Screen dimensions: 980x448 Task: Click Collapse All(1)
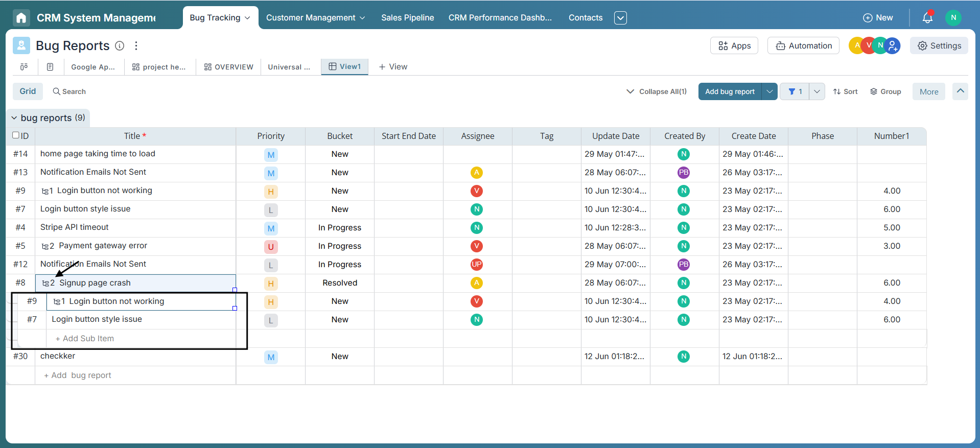click(x=657, y=91)
